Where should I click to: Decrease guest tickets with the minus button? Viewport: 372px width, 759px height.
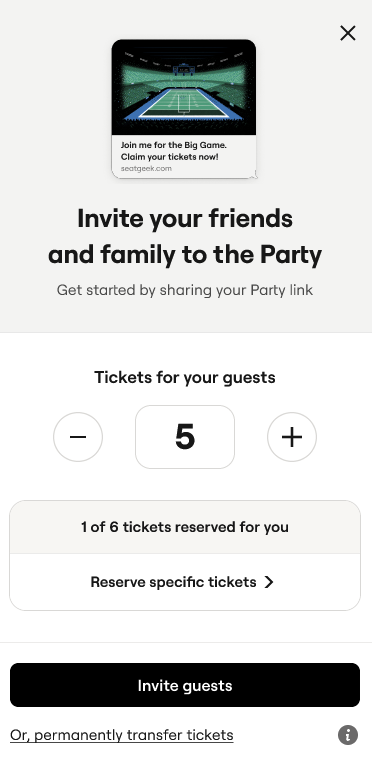(x=78, y=437)
